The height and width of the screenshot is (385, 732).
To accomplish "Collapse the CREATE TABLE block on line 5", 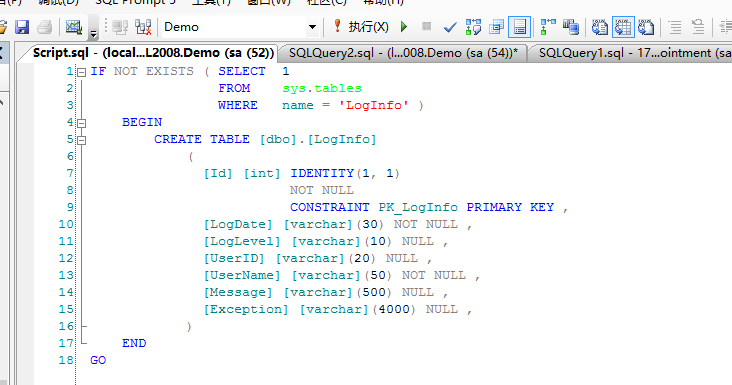I will coord(81,140).
